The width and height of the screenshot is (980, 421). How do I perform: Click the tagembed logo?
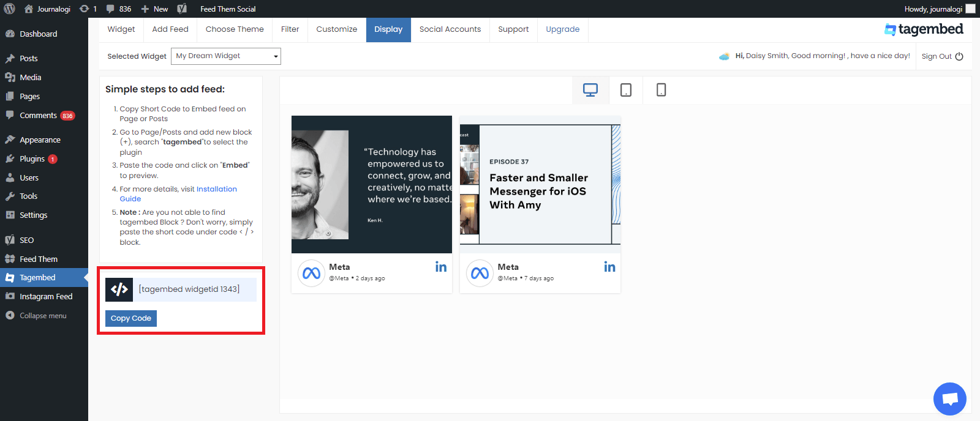(924, 29)
